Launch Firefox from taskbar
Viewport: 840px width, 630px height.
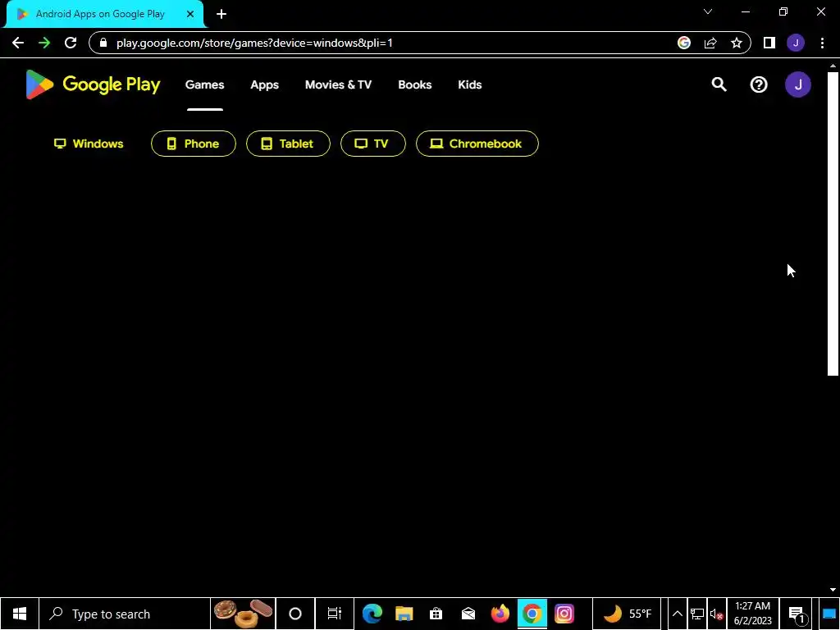[x=500, y=614]
